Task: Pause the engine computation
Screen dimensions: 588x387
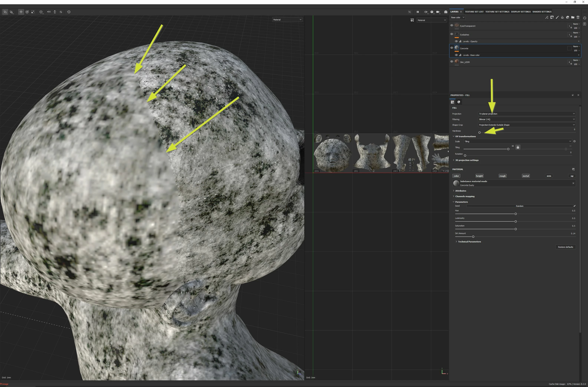Action: 418,12
